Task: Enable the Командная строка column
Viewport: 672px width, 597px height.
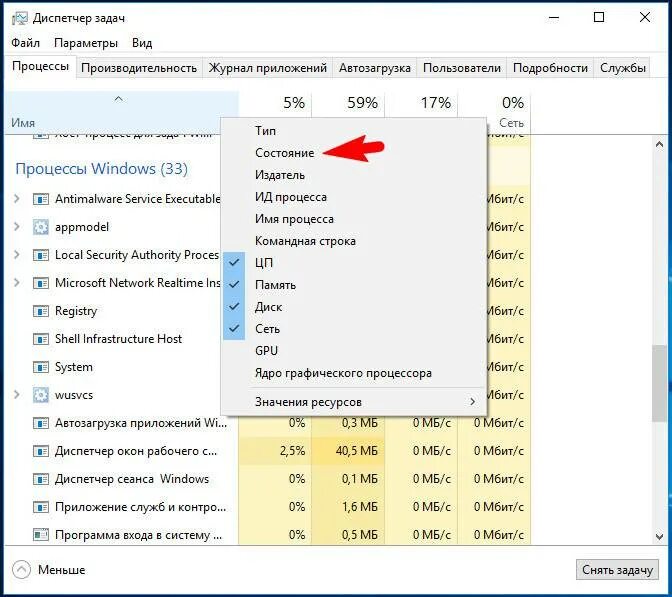Action: coord(354,241)
